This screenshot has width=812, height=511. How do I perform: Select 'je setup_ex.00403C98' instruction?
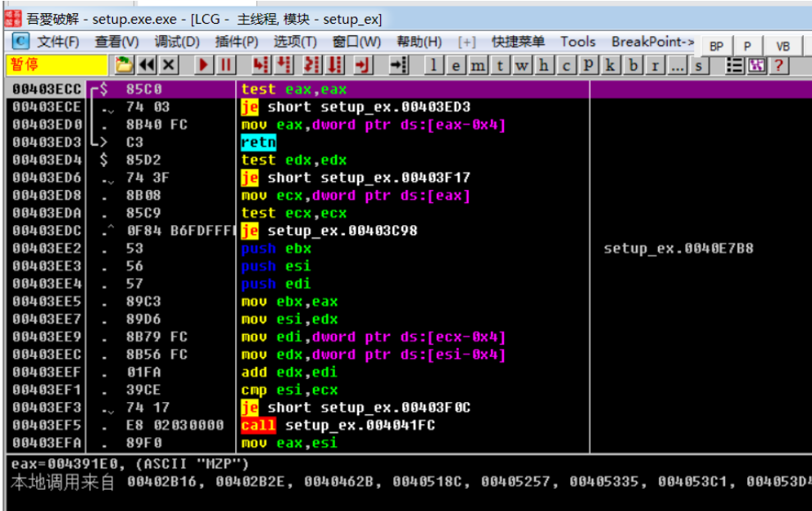[x=329, y=231]
